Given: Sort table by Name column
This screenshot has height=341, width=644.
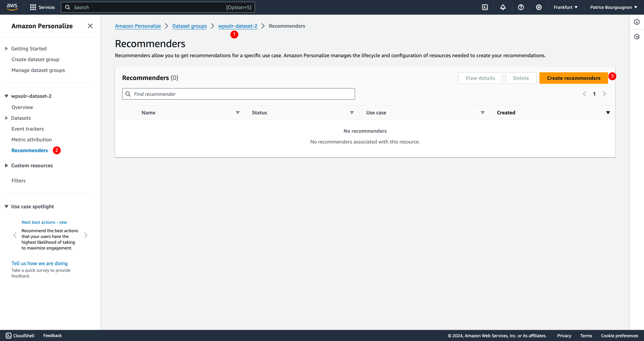Looking at the screenshot, I should tap(238, 113).
